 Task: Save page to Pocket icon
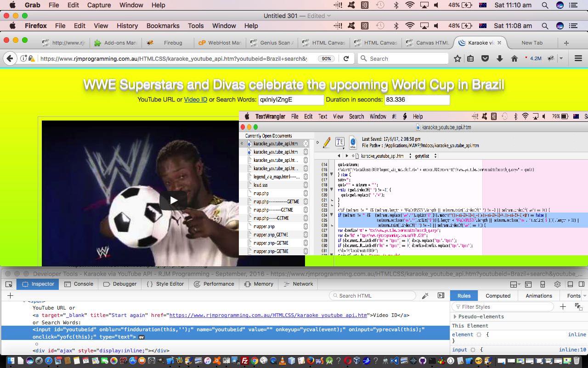coord(485,58)
